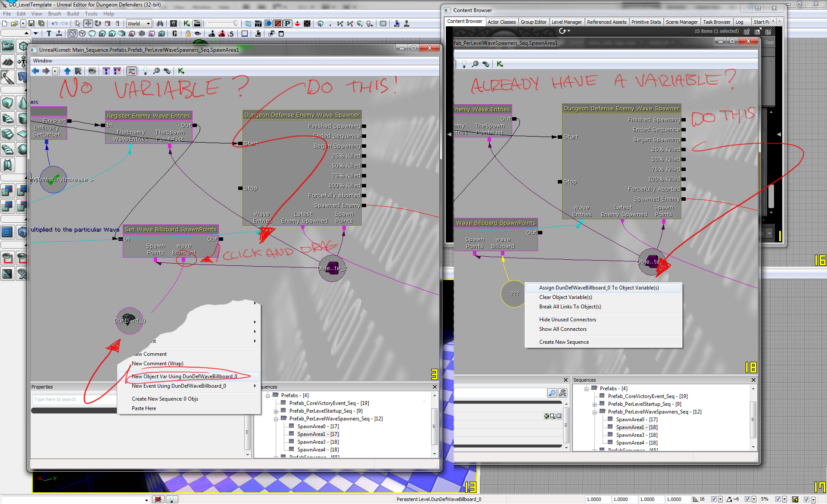Open the World coordinate system dropdown
Image resolution: width=827 pixels, height=504 pixels.
[x=139, y=23]
